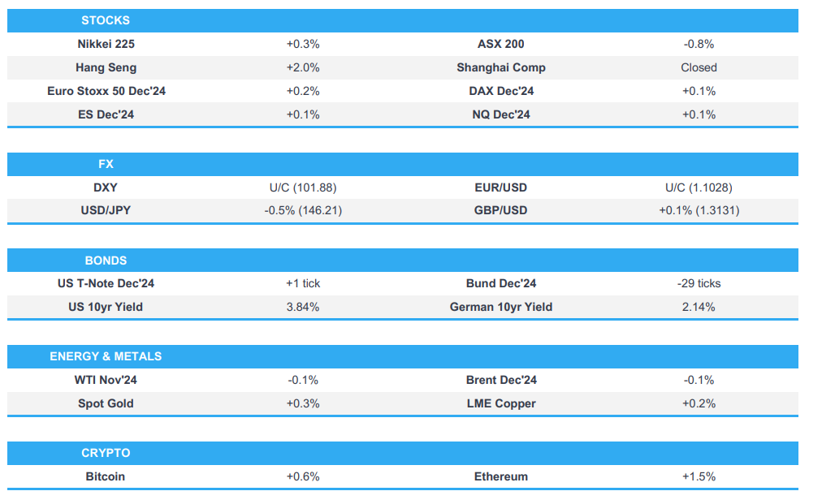Click GBP/USD +0.1% (1.3131) value
The width and height of the screenshot is (822, 504).
(699, 211)
